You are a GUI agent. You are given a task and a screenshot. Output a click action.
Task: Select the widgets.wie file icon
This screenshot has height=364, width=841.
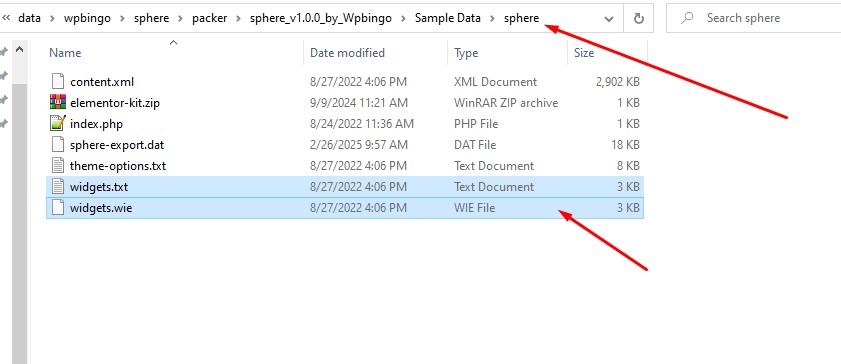pos(57,207)
